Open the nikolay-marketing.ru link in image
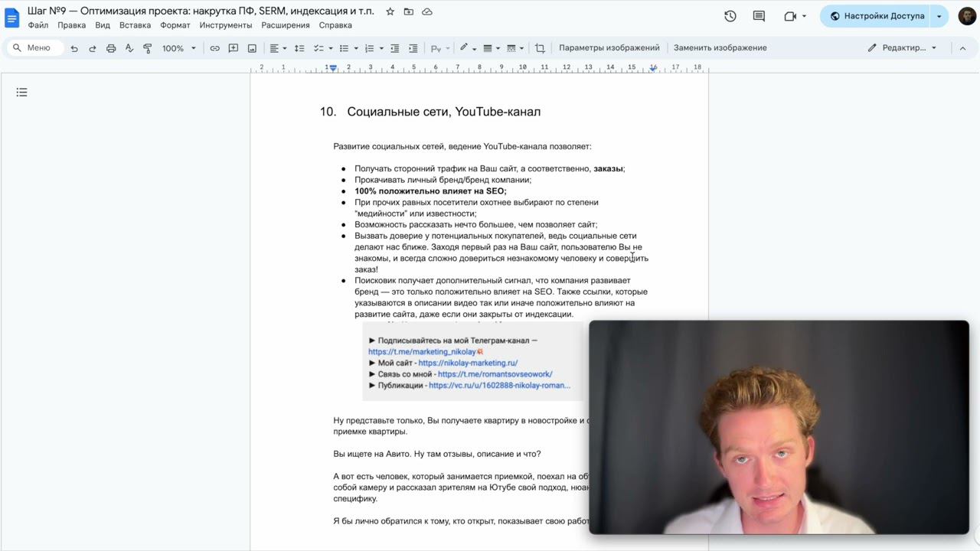Viewport: 980px width, 551px height. point(468,363)
